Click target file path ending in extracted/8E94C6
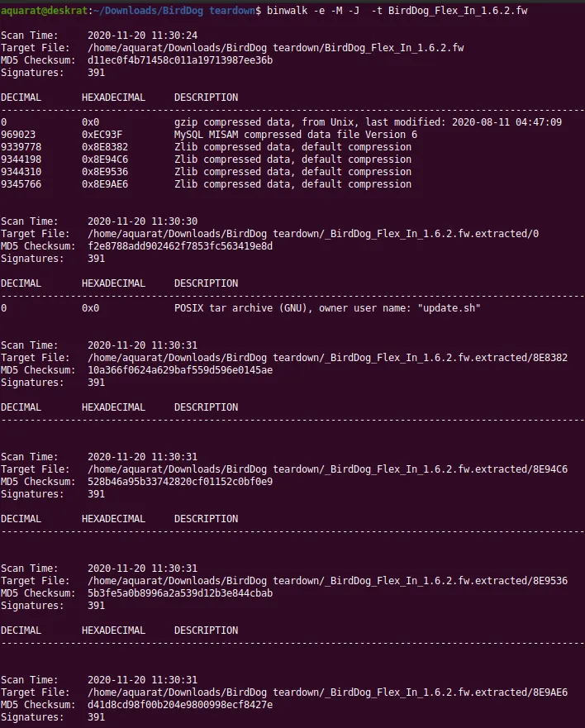Image resolution: width=585 pixels, height=728 pixels. [x=328, y=469]
